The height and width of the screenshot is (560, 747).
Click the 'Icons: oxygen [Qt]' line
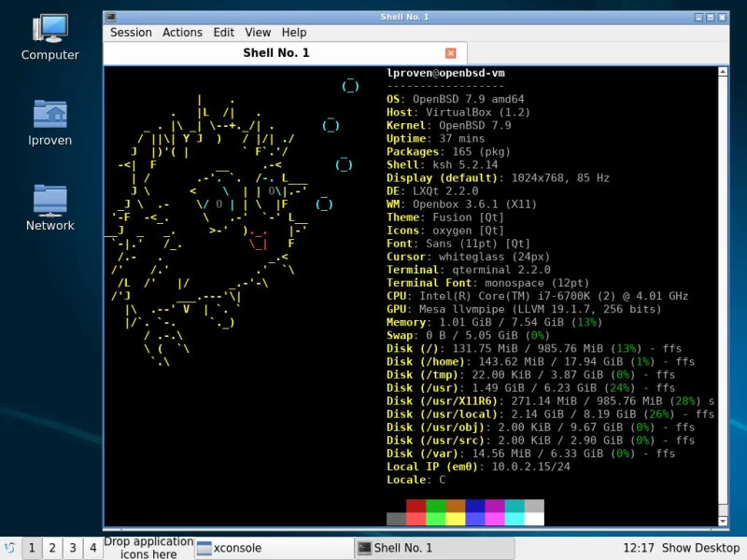pos(445,231)
